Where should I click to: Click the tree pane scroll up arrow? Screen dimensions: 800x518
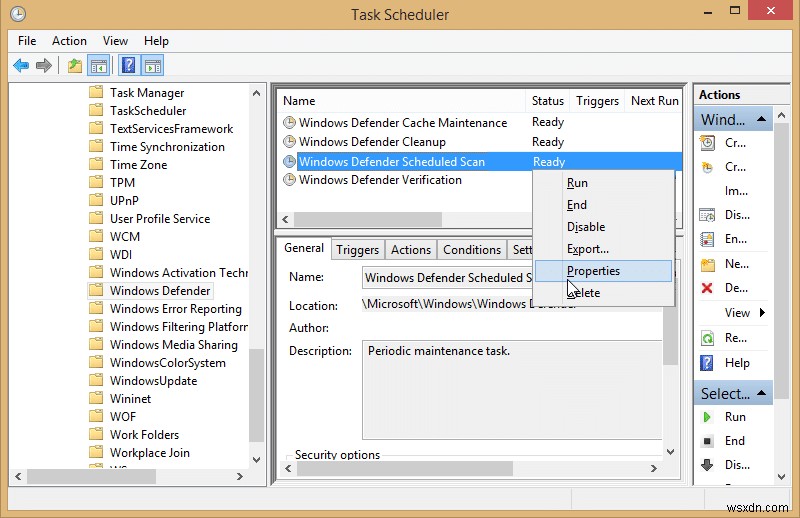[257, 93]
